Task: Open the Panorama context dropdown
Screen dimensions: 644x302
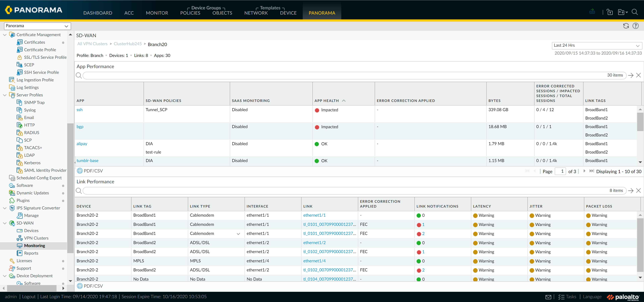Action: (37, 26)
